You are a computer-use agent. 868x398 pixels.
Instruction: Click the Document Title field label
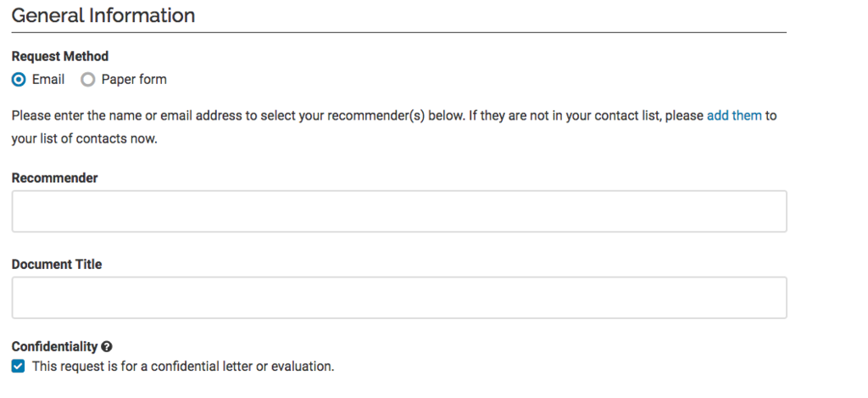tap(57, 265)
